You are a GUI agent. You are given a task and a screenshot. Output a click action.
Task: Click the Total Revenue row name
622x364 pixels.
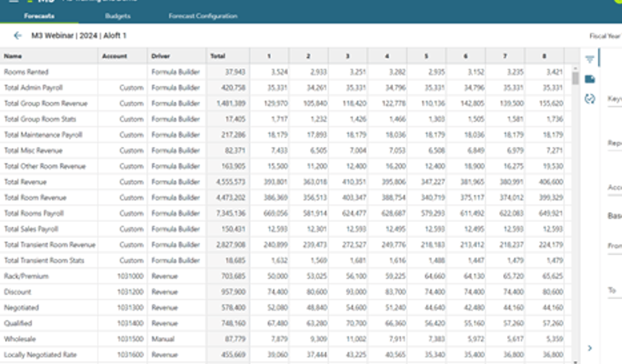(25, 182)
